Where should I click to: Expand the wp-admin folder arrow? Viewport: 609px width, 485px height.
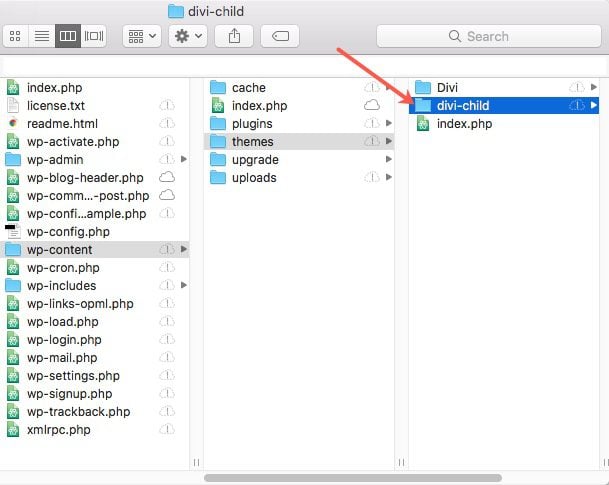[184, 160]
